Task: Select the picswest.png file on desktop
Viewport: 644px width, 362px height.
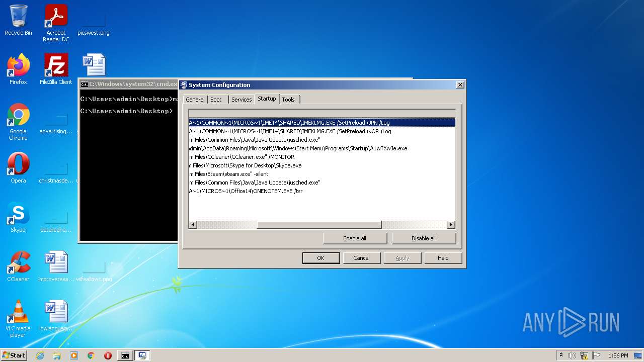Action: (94, 23)
